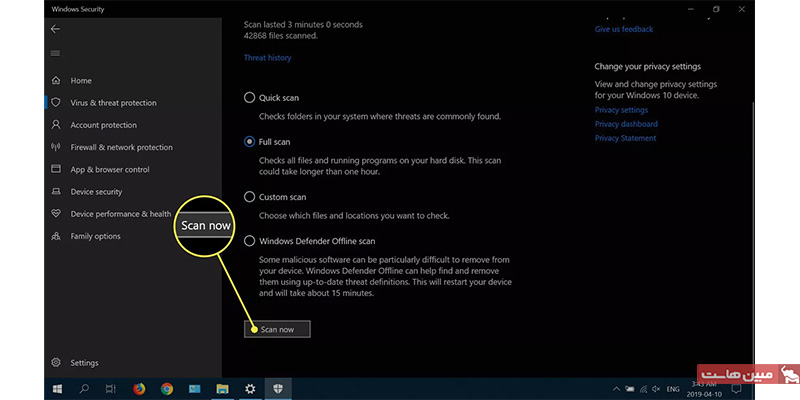Open the Privacy settings link

point(621,110)
